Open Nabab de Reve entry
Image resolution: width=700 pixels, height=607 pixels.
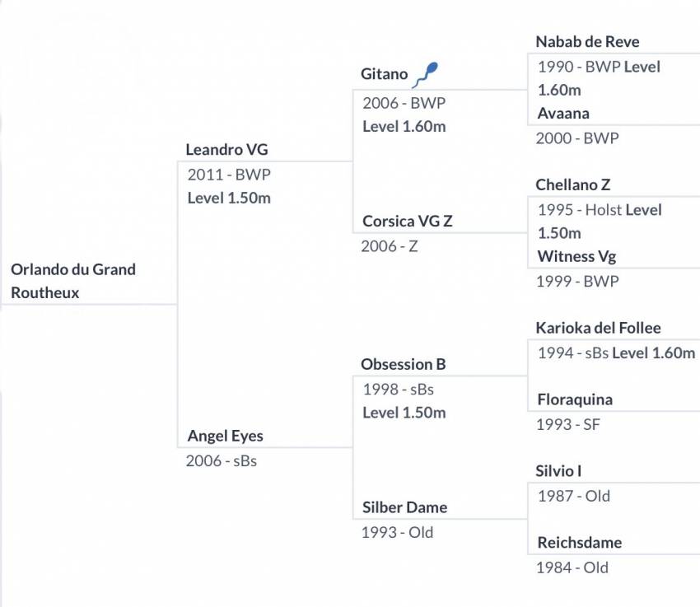tap(587, 41)
